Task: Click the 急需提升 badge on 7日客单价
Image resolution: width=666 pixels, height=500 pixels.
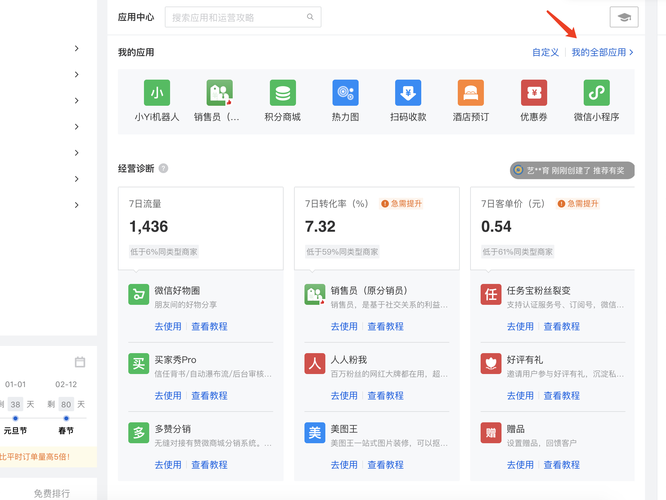Action: pyautogui.click(x=578, y=203)
